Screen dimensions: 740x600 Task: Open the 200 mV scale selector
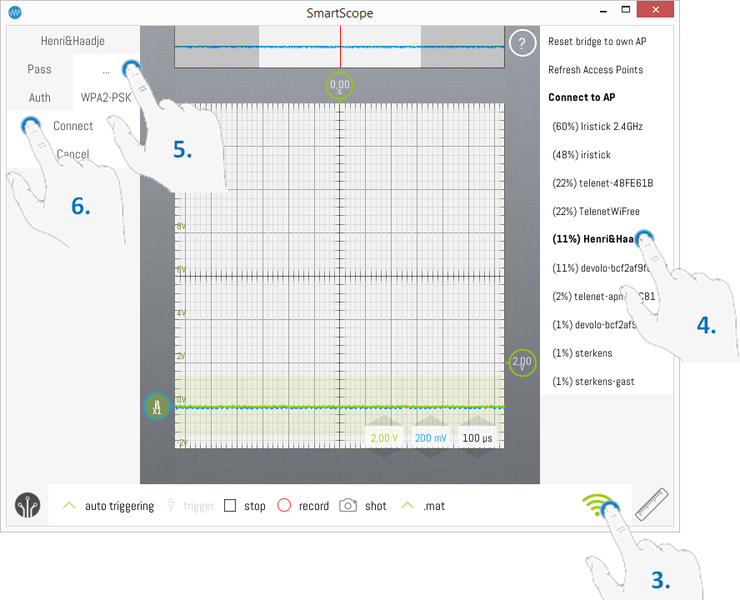click(x=431, y=438)
